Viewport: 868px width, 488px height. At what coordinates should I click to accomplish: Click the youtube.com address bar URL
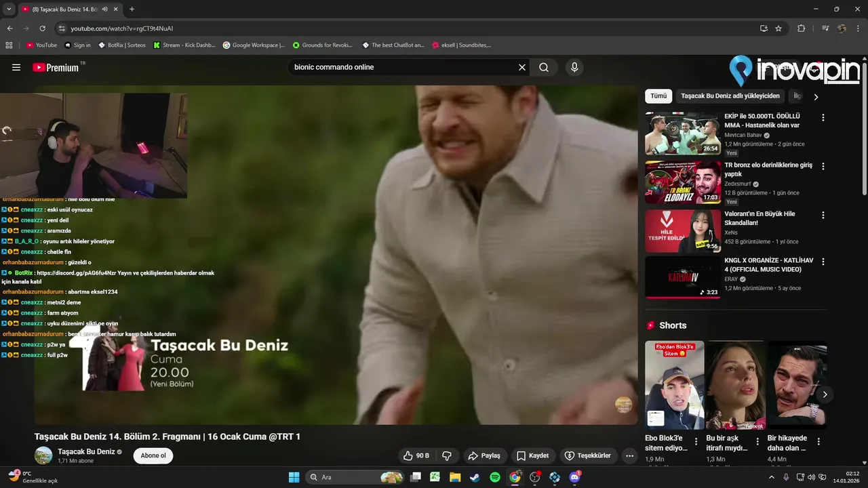pos(122,28)
